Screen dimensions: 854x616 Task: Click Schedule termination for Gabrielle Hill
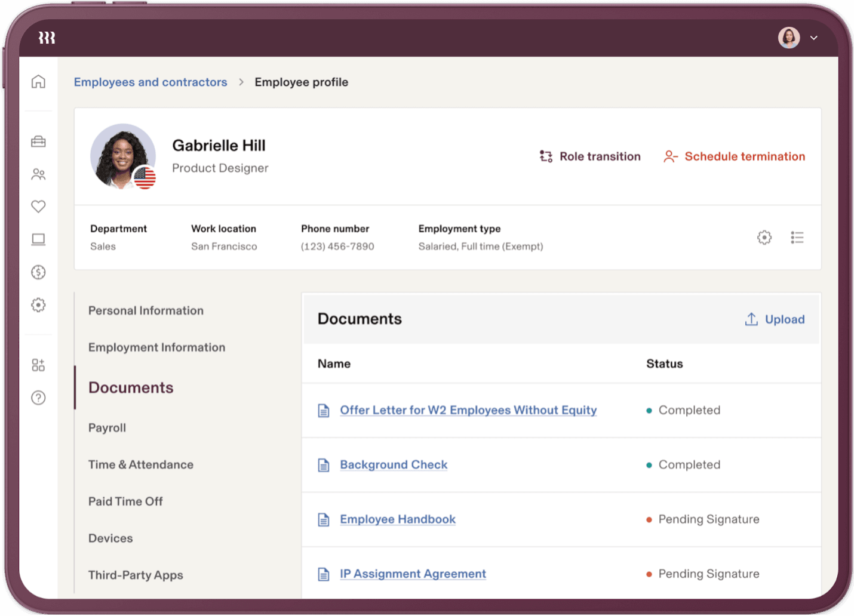[x=745, y=156]
